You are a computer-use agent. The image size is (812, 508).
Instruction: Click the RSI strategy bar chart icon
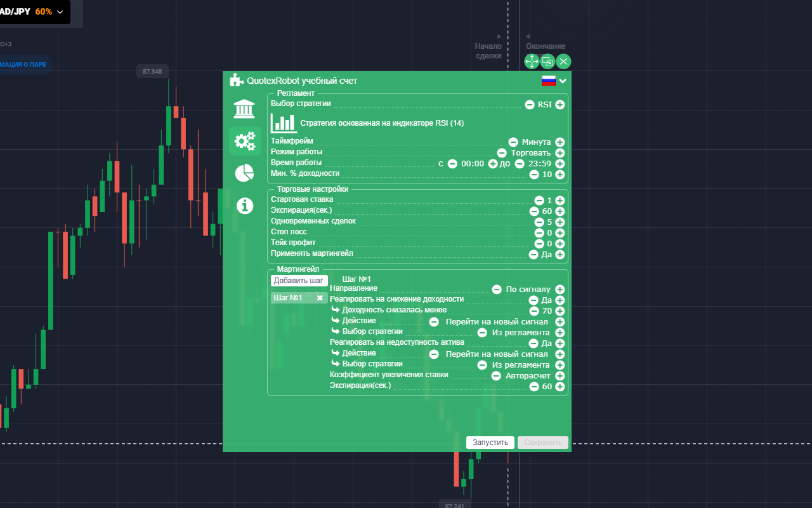[284, 123]
